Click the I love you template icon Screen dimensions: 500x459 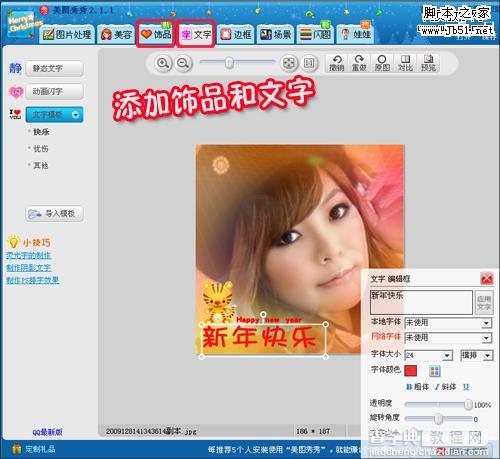click(15, 114)
